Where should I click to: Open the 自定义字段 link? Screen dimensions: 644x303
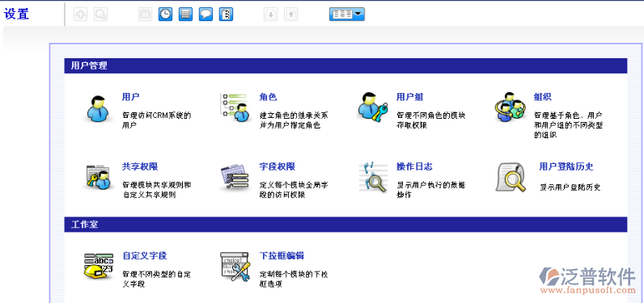tap(145, 256)
